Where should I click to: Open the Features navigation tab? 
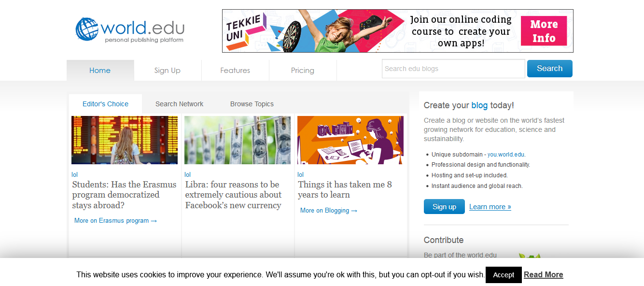[x=235, y=71]
